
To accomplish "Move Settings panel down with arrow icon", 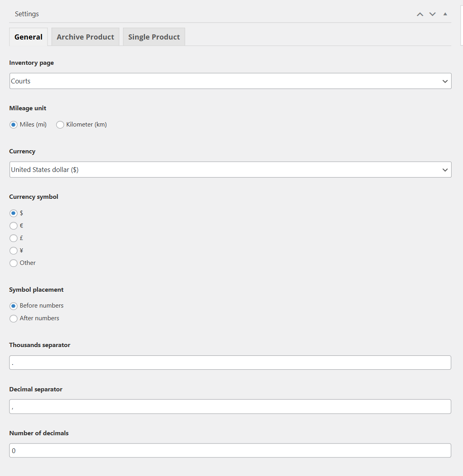I will [x=433, y=14].
